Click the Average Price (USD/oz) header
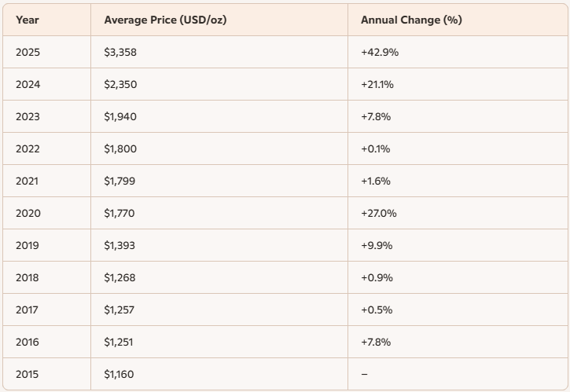Image resolution: width=570 pixels, height=392 pixels. (x=165, y=20)
